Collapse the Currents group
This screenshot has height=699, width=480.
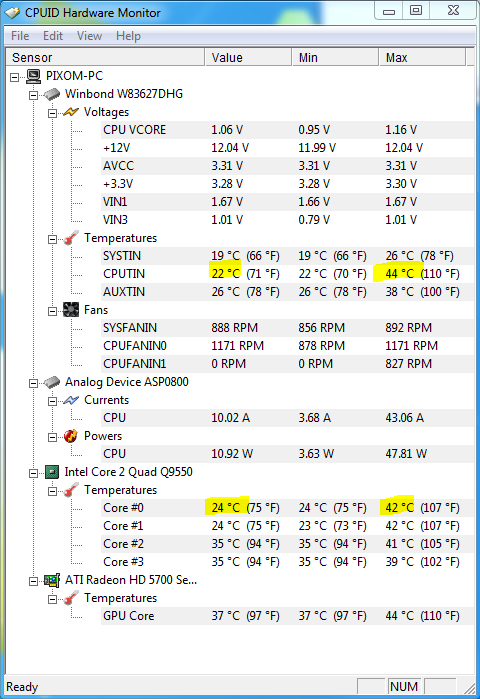coord(52,401)
